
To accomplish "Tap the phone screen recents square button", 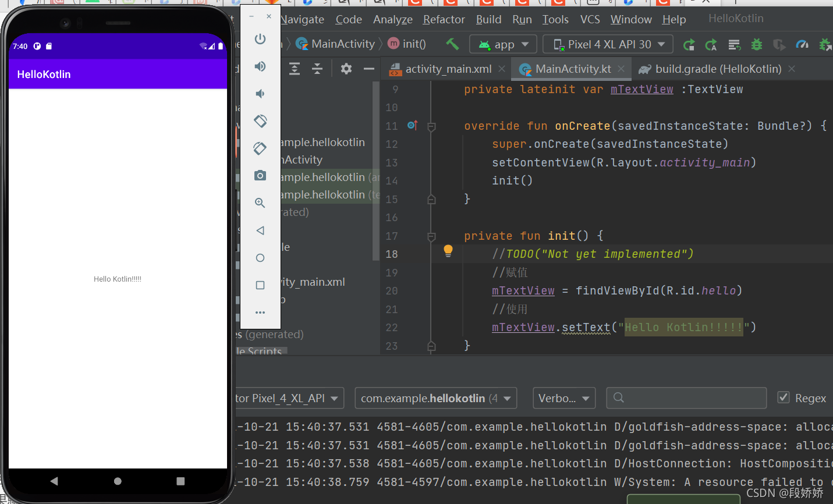I will click(180, 481).
